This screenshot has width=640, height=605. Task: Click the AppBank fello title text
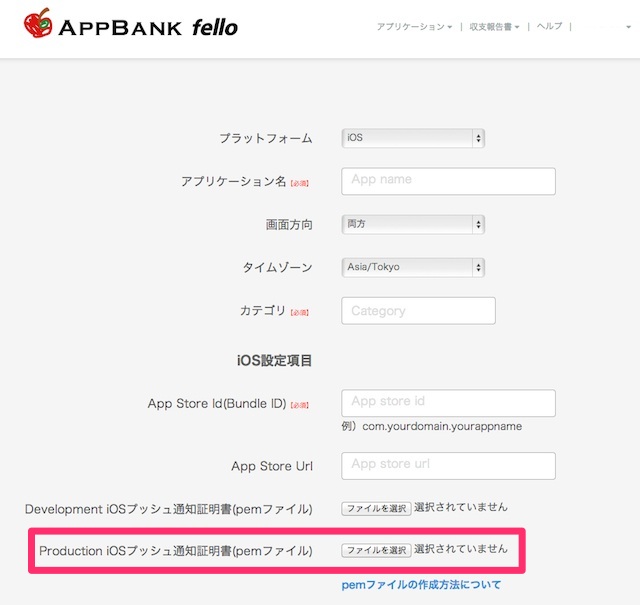point(148,26)
